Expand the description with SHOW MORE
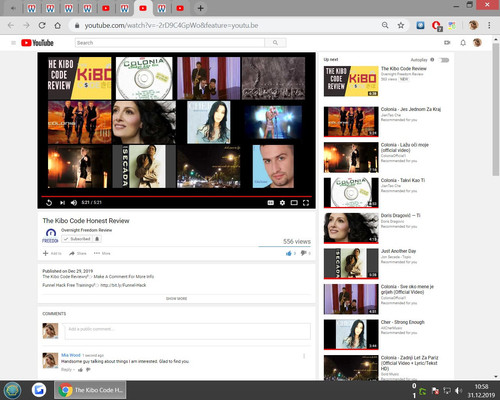Screen dimensions: 500x400 point(176,299)
